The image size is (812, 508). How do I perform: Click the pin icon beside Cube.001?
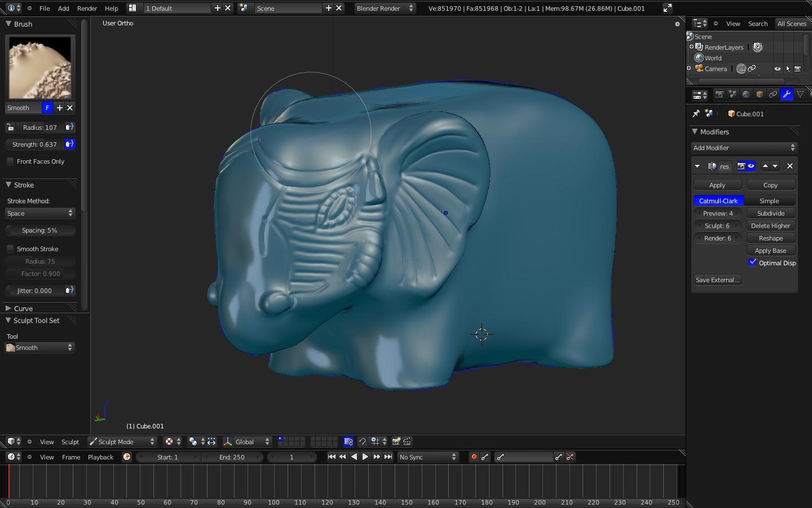click(x=696, y=113)
